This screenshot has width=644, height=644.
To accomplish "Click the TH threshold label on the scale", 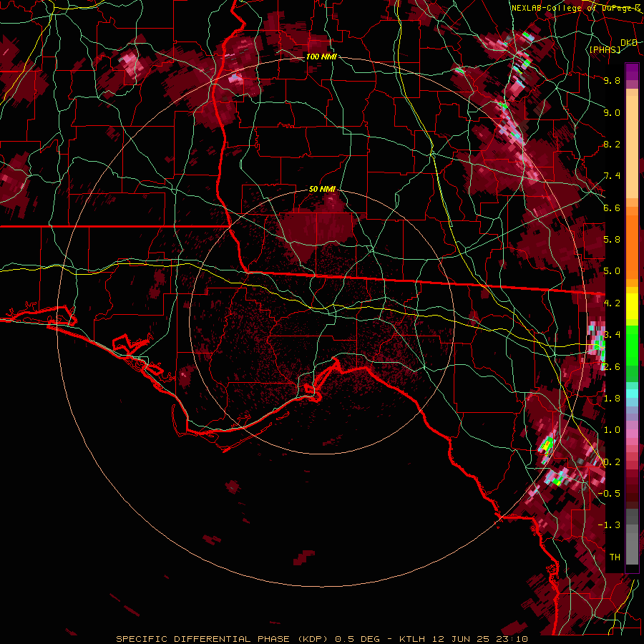I will pos(615,557).
